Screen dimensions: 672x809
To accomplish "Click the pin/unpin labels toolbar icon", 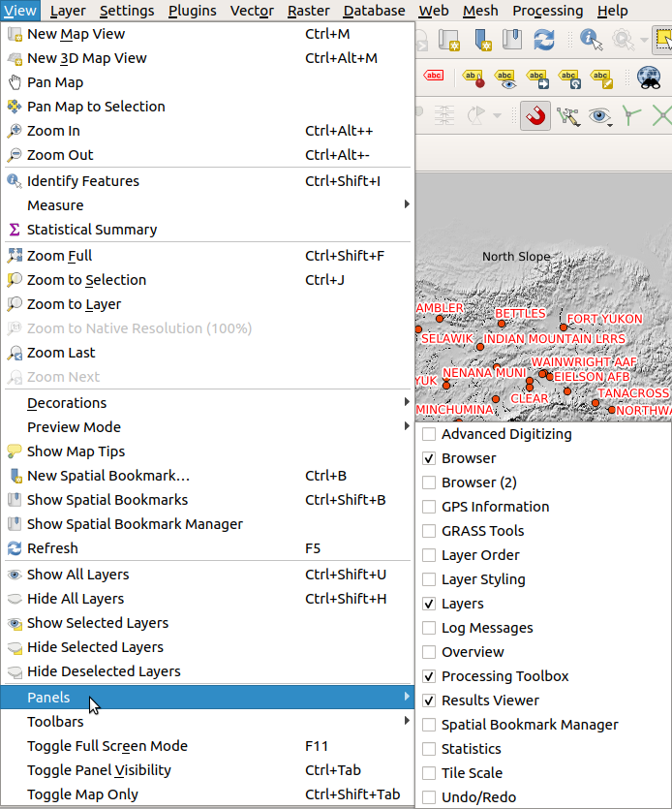I will 472,78.
